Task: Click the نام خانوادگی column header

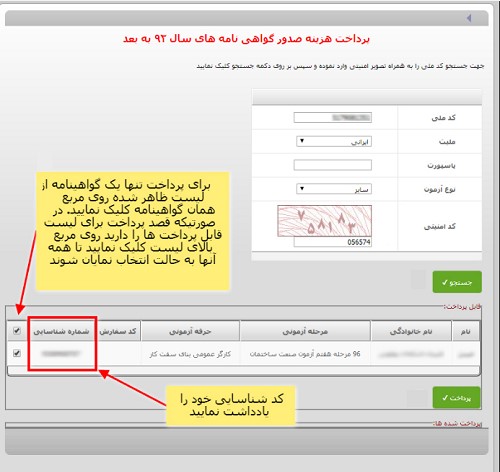Action: click(411, 331)
